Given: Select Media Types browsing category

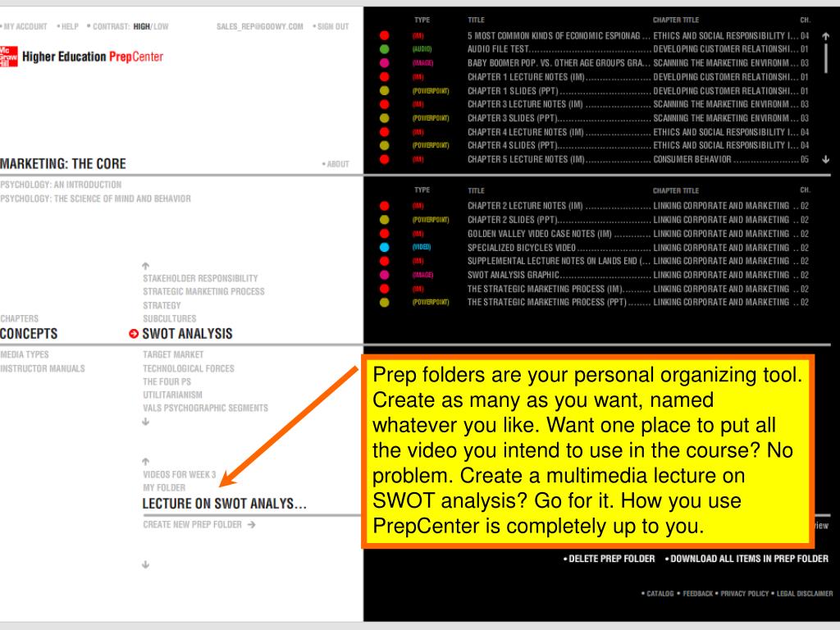Looking at the screenshot, I should 25,354.
